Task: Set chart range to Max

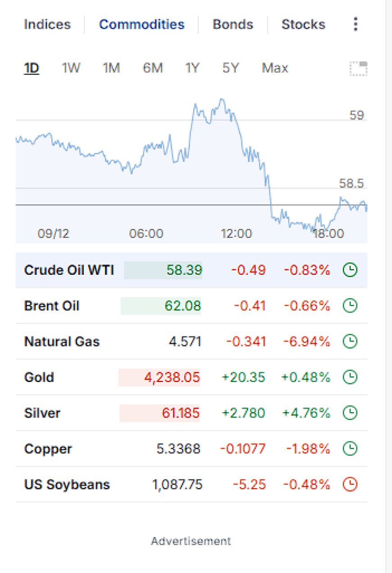Action: pos(275,68)
